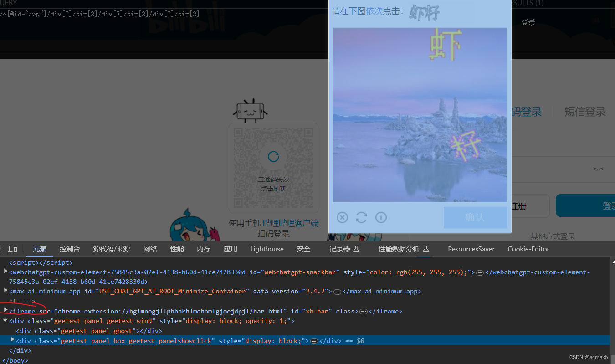Open the 应用 Application tab

coord(231,249)
